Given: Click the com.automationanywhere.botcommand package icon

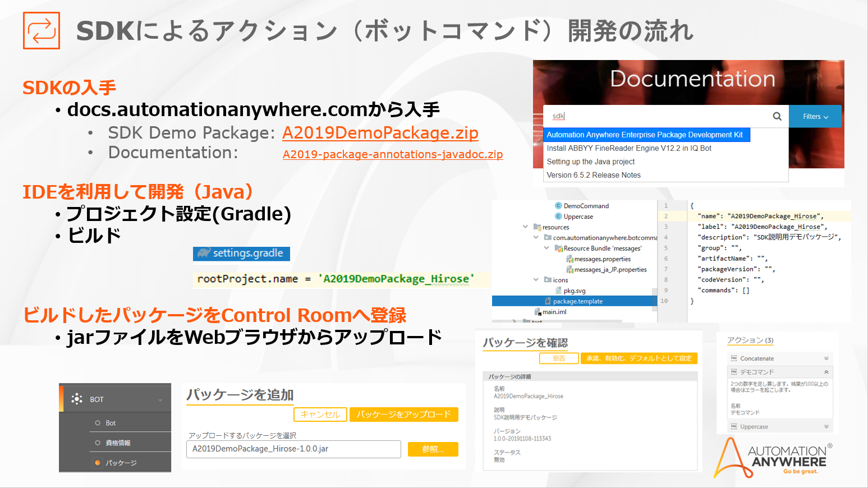Looking at the screenshot, I should click(x=548, y=238).
